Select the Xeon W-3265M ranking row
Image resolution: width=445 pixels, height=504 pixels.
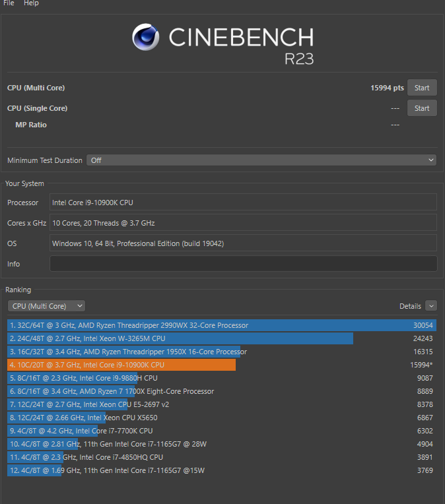coord(222,338)
